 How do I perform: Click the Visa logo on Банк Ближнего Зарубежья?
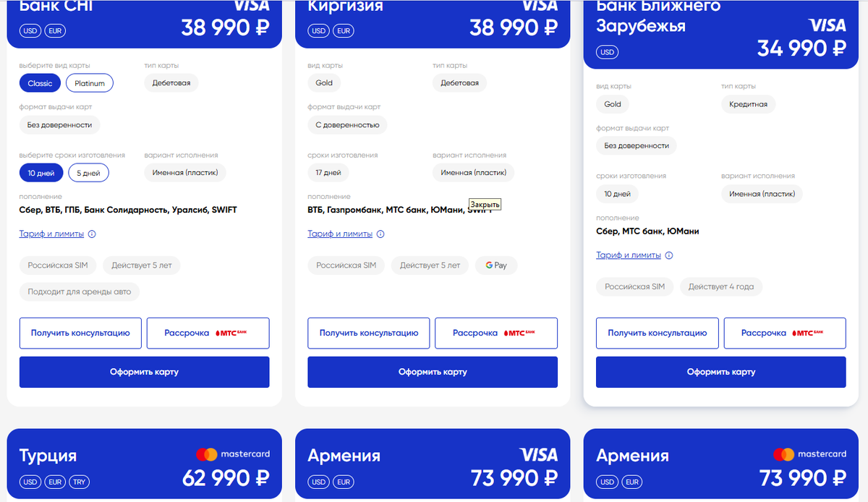828,25
